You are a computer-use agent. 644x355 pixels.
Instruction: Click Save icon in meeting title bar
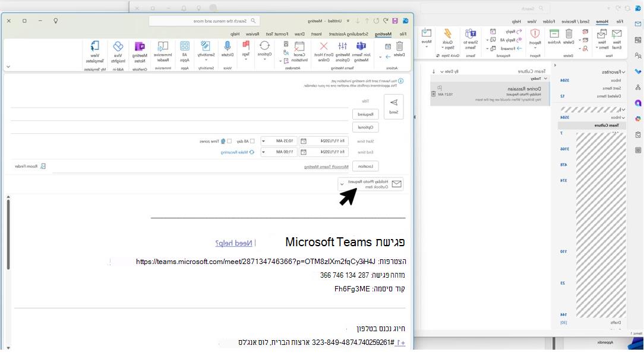[x=394, y=21]
